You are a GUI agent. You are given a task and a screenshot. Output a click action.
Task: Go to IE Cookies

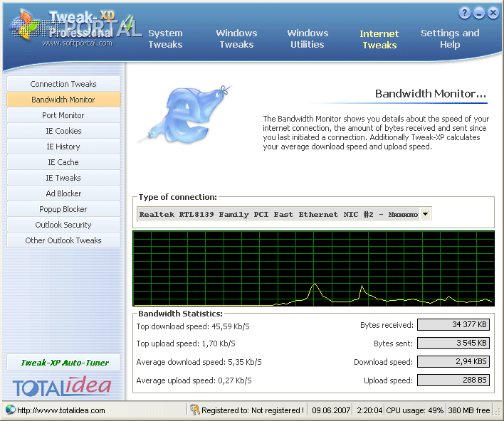click(63, 131)
